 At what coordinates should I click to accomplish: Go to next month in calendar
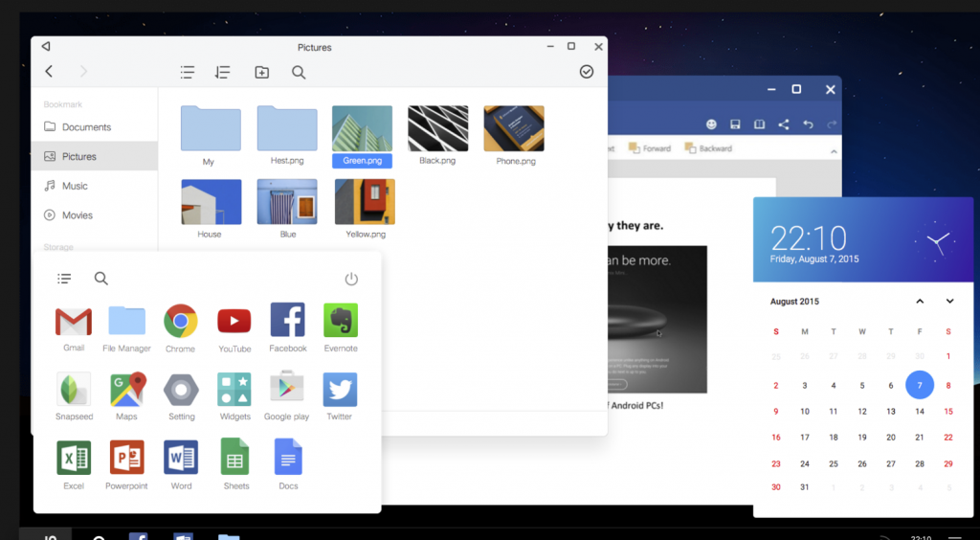(950, 302)
